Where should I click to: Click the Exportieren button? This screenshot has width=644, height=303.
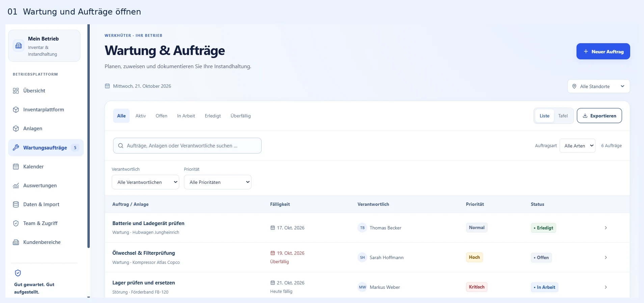point(599,116)
